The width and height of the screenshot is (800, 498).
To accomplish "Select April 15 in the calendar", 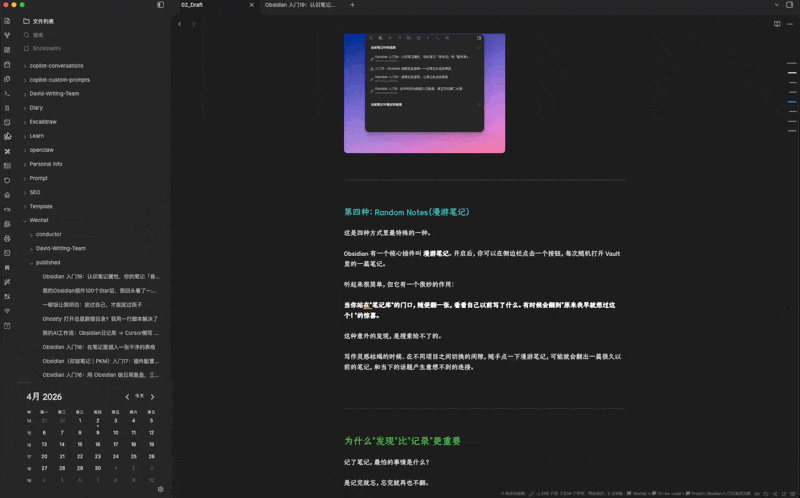I will [x=80, y=444].
